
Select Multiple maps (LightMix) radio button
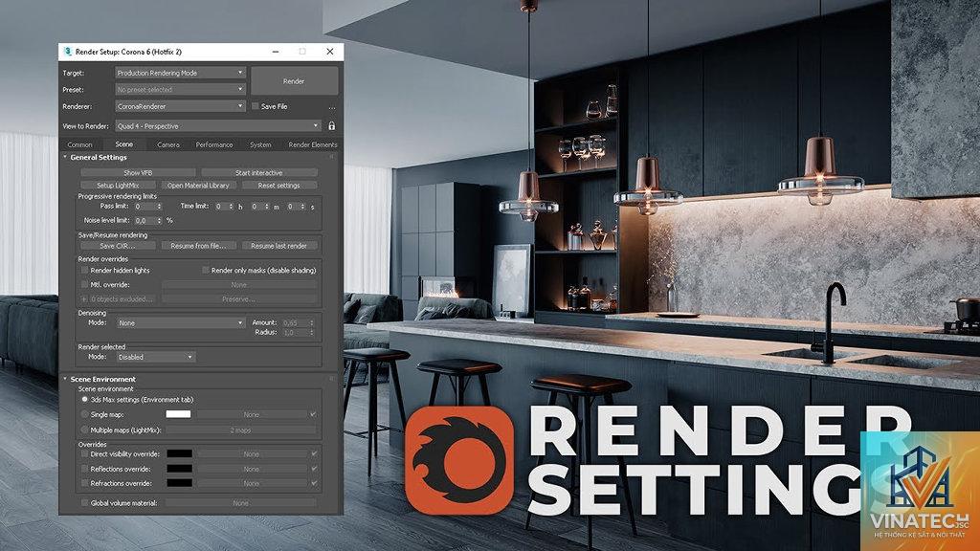84,430
